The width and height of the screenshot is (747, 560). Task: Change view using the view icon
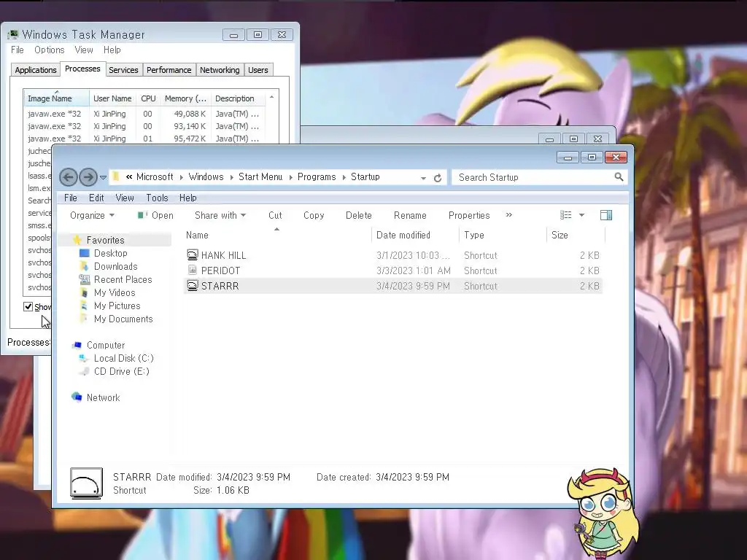point(565,215)
